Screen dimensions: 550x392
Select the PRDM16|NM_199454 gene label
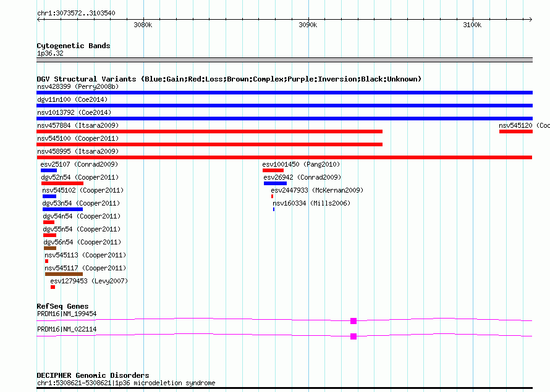click(x=67, y=314)
